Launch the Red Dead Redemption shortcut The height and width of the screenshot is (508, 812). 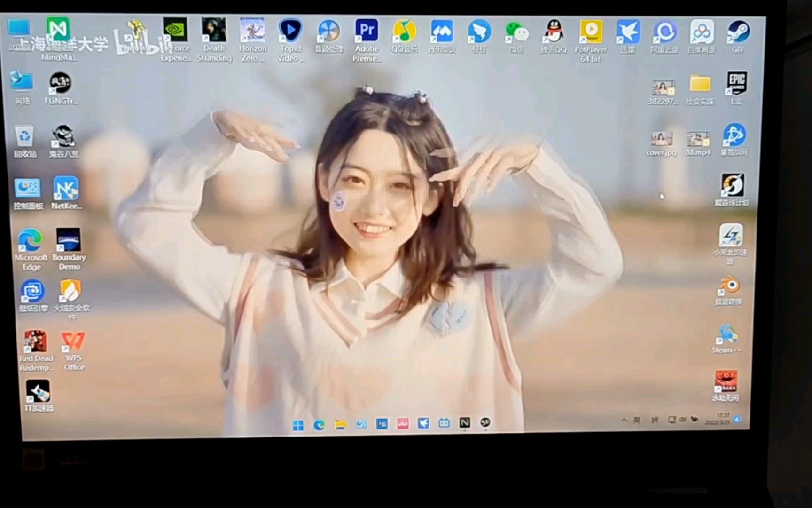pos(36,351)
